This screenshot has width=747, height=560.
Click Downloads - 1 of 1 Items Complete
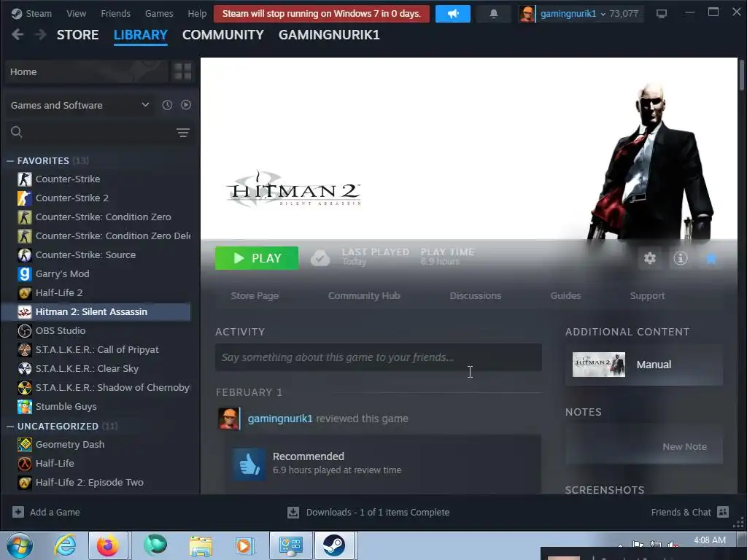[378, 513]
